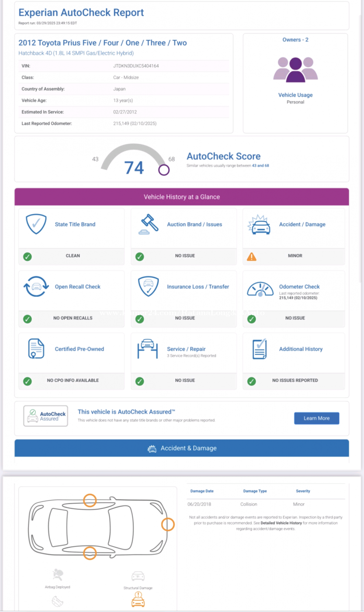364x612 pixels.
Task: Click the green check beside NO ISSUES REPORTED
Action: 252,382
